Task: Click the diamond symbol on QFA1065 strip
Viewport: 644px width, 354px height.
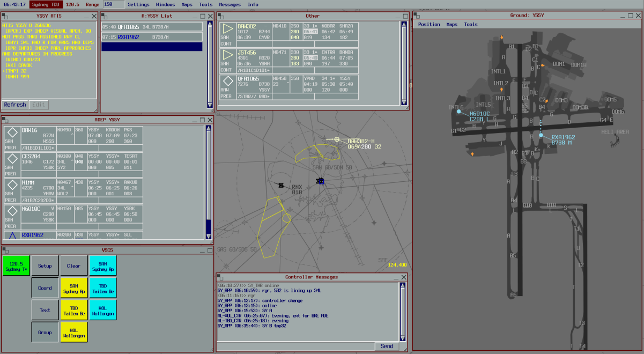Action: pyautogui.click(x=228, y=82)
